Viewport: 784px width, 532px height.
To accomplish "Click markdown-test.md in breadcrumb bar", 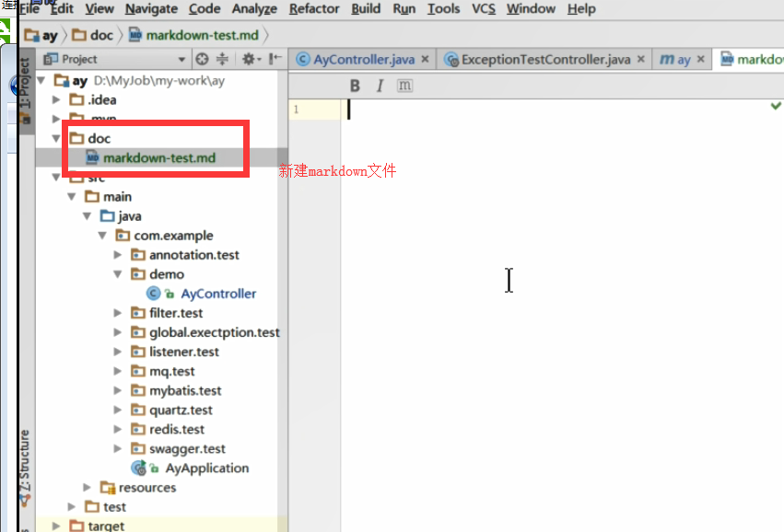I will 194,36.
